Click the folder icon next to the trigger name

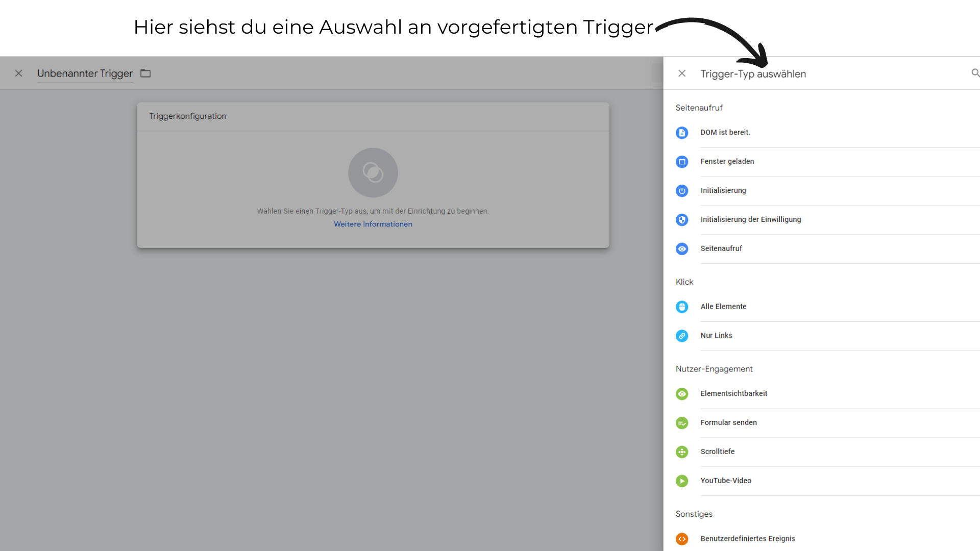pyautogui.click(x=145, y=73)
